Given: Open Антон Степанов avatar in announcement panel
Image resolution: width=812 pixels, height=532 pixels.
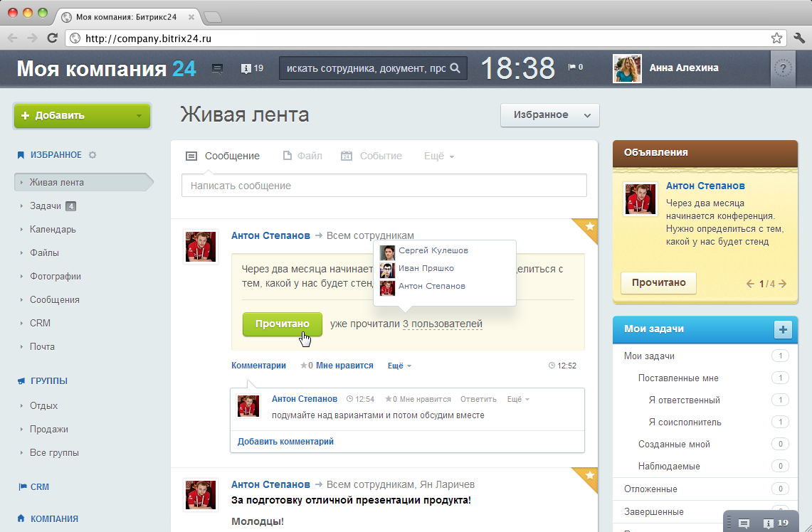Looking at the screenshot, I should pyautogui.click(x=640, y=198).
